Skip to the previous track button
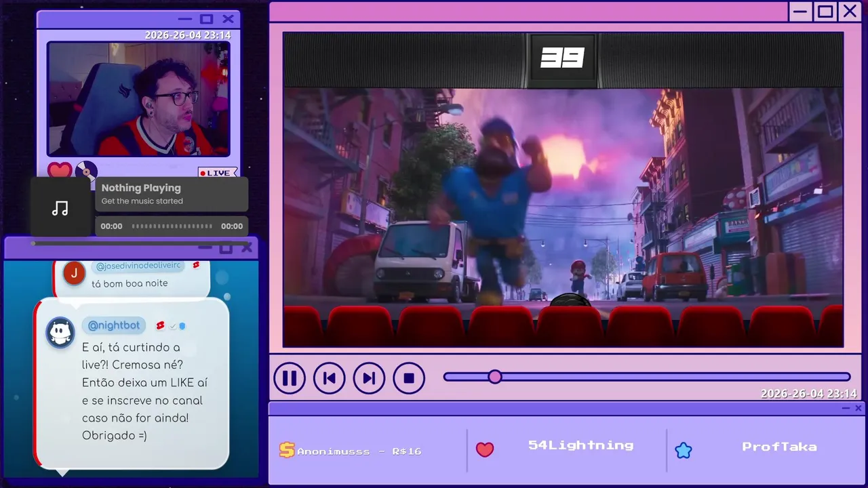868x488 pixels. pos(329,378)
